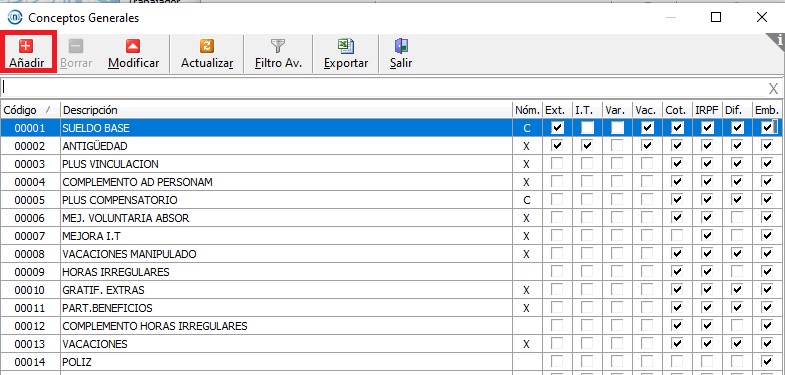Select MEJ. VOLUNTARIA ABSOR row

tap(391, 218)
